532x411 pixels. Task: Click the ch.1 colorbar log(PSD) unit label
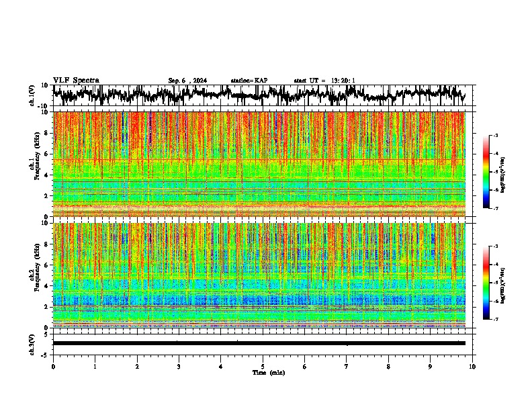coord(503,175)
